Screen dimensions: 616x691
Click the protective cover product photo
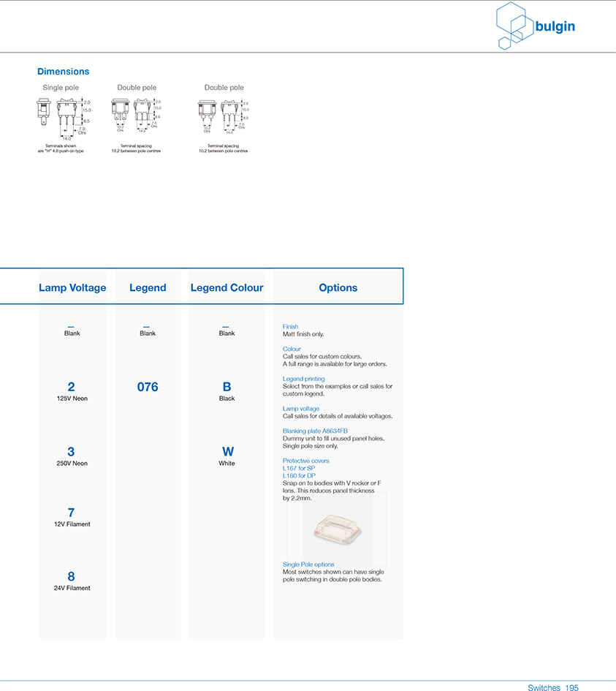336,530
